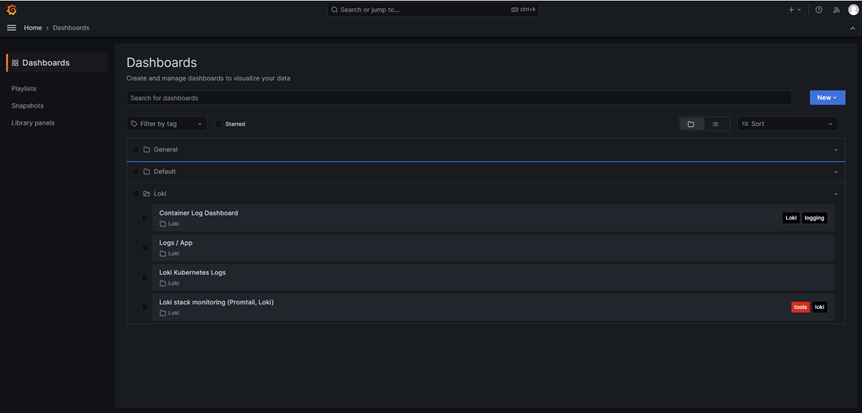Enable the Starred filter checkbox

(x=218, y=124)
